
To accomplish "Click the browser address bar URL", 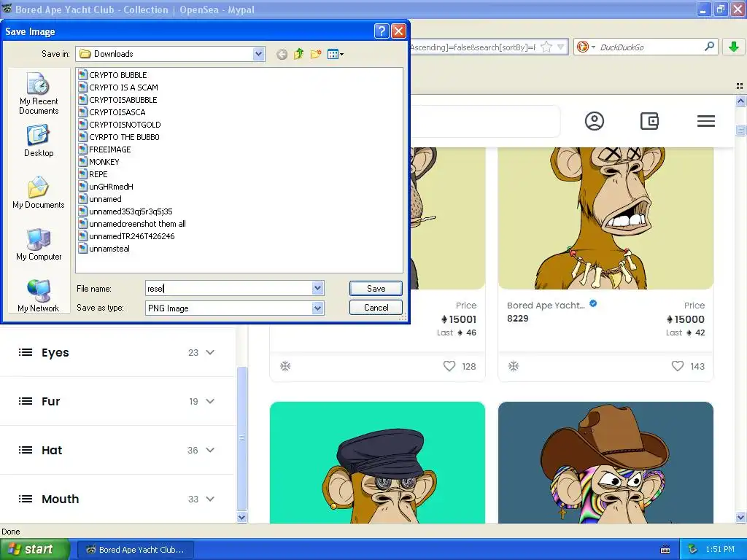I will pyautogui.click(x=473, y=47).
